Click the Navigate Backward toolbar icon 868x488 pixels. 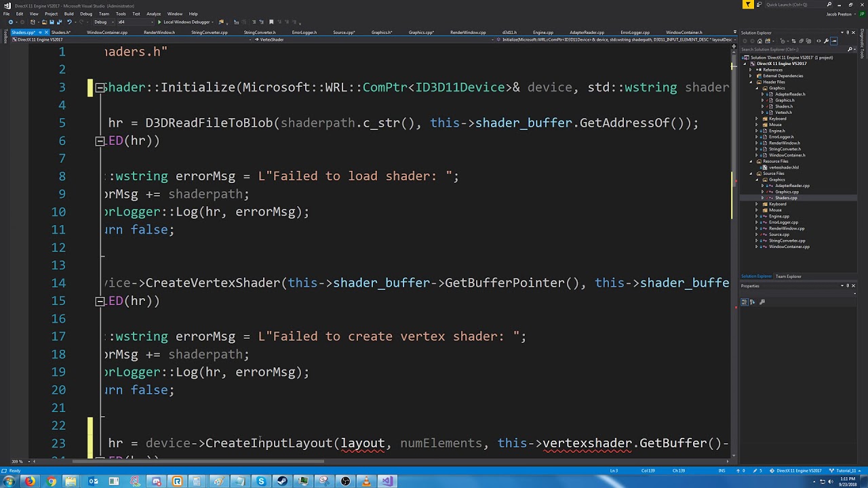coord(11,22)
